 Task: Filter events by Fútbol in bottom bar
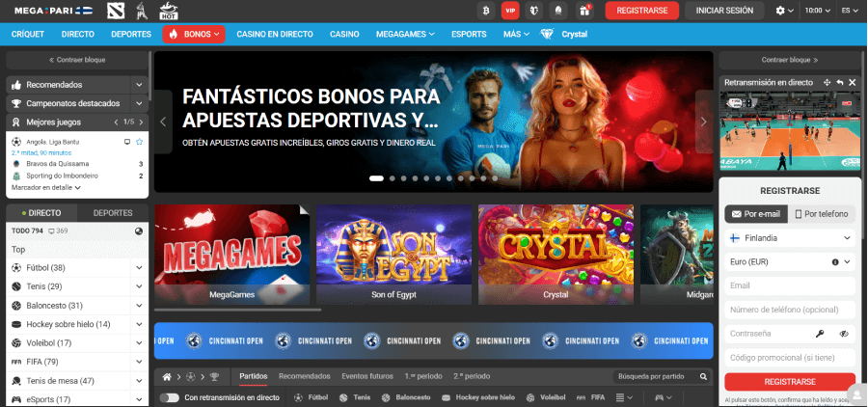[312, 397]
